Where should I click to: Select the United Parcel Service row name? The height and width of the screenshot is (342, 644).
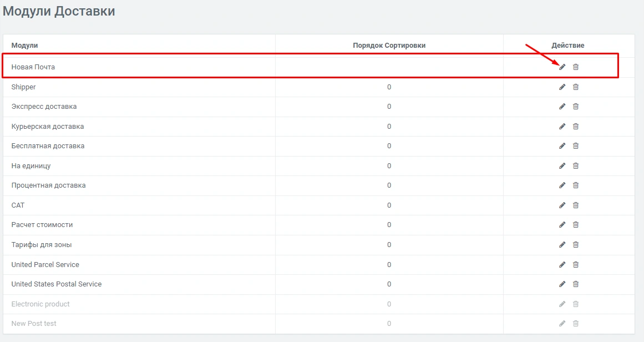coord(45,265)
